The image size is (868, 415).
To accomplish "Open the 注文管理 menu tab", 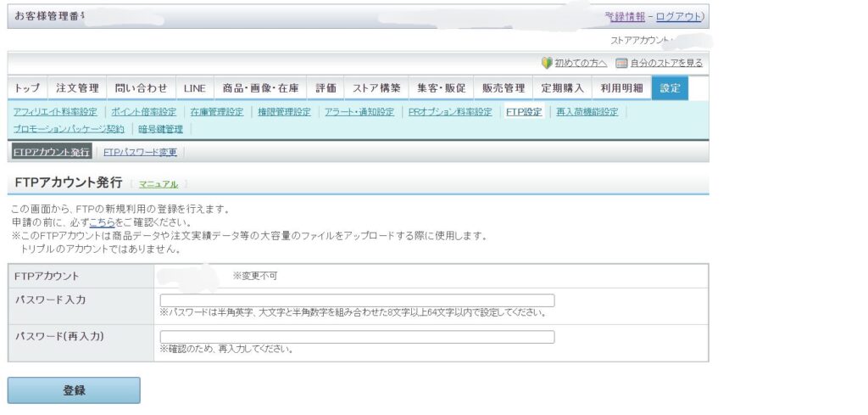I will pos(77,88).
